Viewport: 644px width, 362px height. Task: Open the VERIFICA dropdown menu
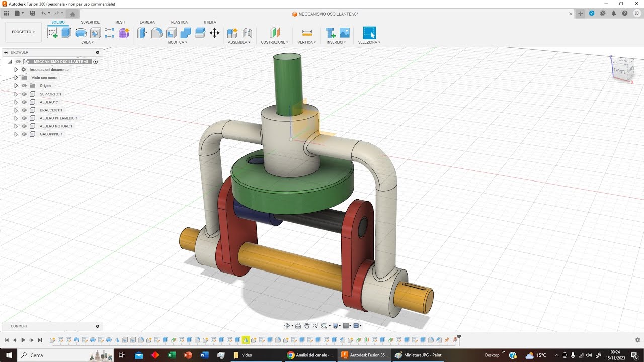pos(307,42)
